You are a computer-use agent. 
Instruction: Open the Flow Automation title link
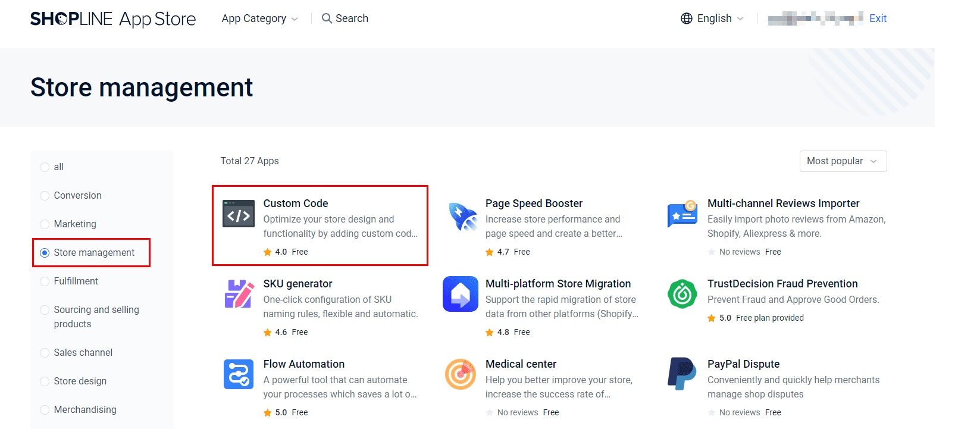(304, 364)
